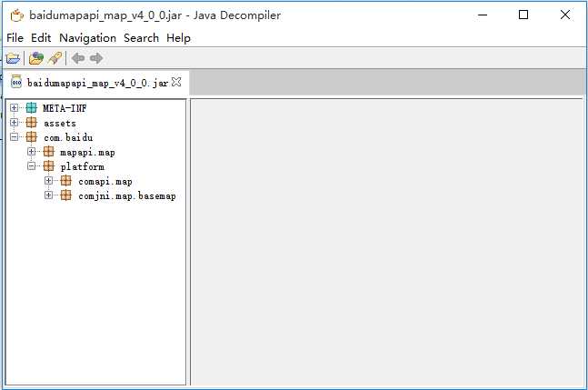Image resolution: width=588 pixels, height=390 pixels.
Task: Open the Navigation menu
Action: (x=88, y=38)
